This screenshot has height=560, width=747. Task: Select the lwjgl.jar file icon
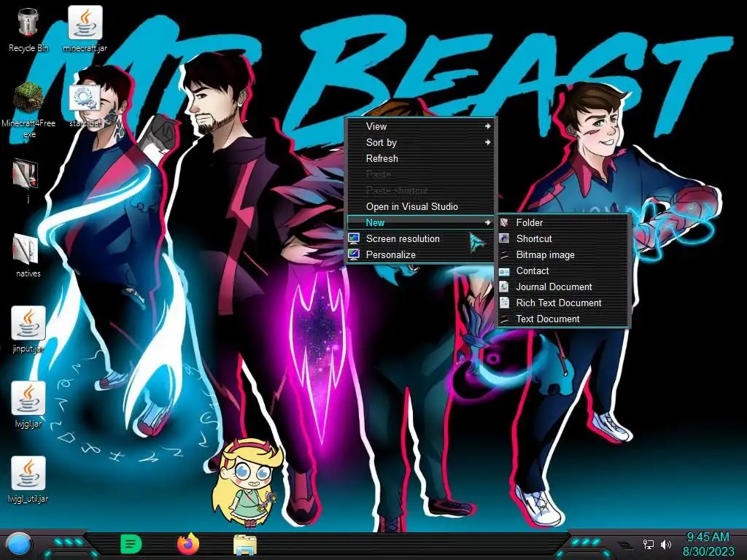click(28, 398)
